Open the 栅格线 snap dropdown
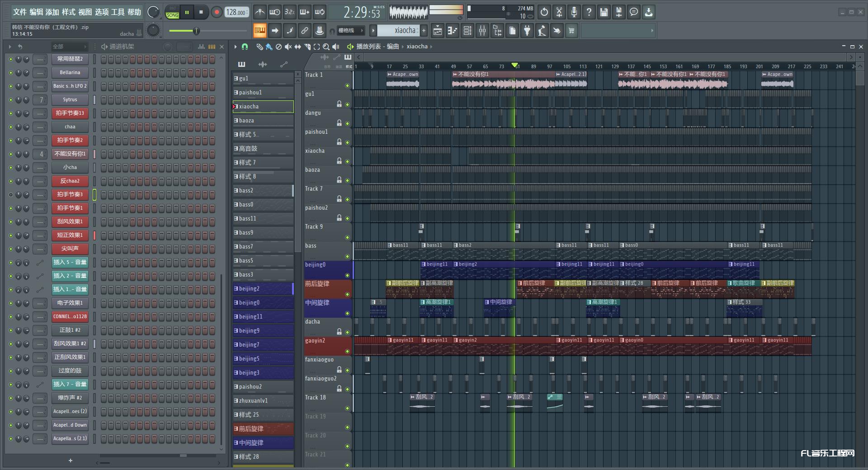 [351, 31]
